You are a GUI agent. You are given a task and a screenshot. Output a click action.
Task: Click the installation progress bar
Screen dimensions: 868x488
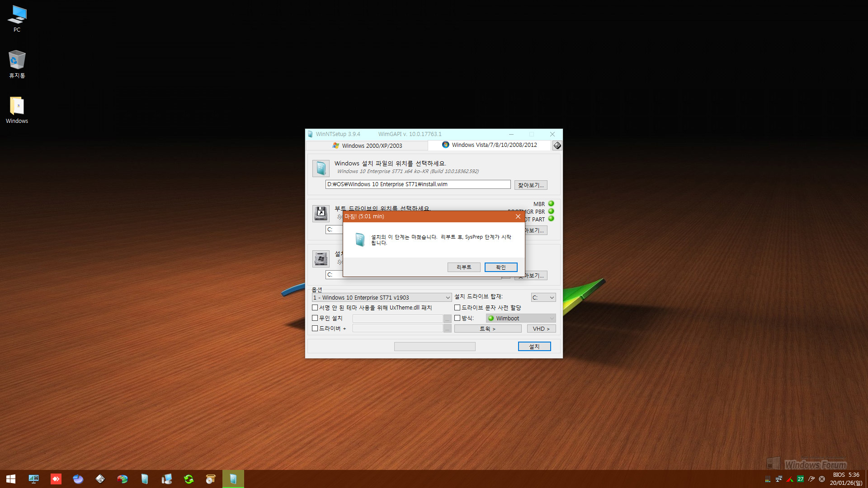coord(434,347)
